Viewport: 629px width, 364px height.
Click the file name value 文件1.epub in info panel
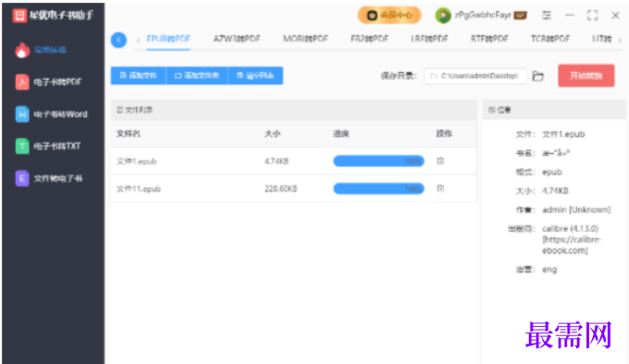[x=563, y=134]
